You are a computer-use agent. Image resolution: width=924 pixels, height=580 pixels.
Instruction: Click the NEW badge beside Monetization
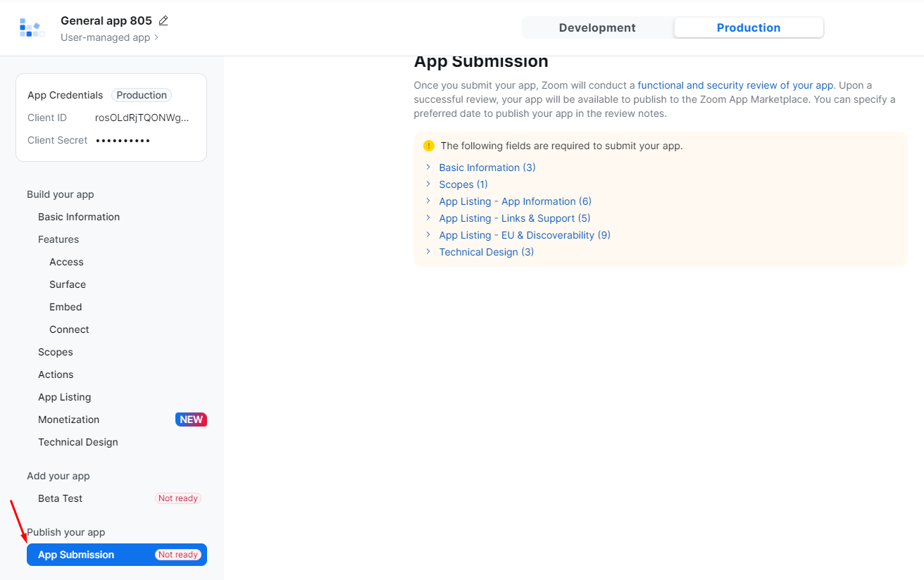click(191, 420)
